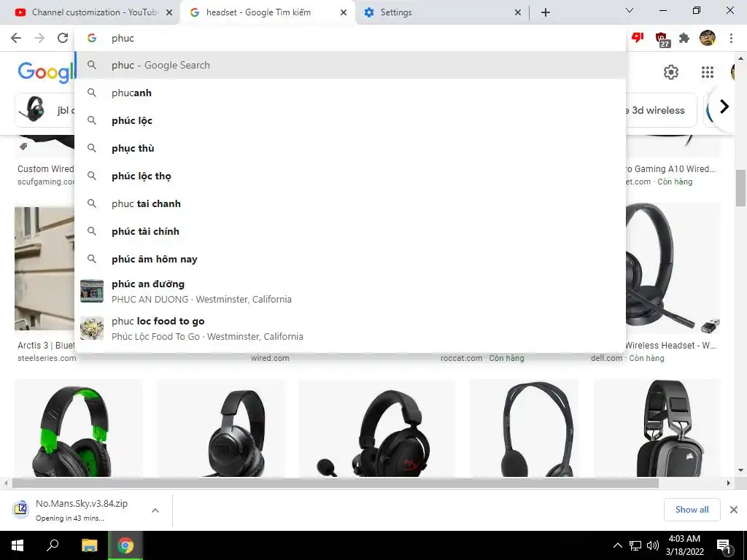This screenshot has width=747, height=560.
Task: Open the black JBL headset image
Action: coord(221,428)
